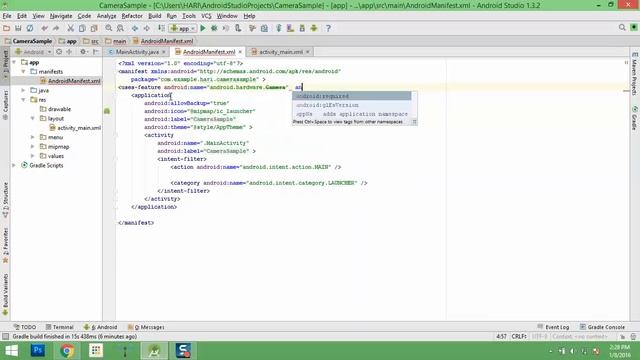Collapse the layout folder node
Image resolution: width=640 pixels, height=360 pixels.
pos(33,118)
